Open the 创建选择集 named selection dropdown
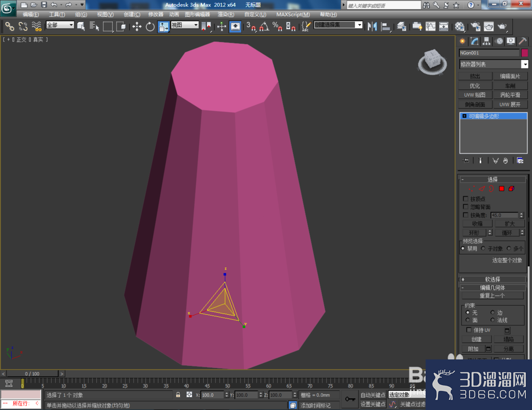 (x=338, y=25)
